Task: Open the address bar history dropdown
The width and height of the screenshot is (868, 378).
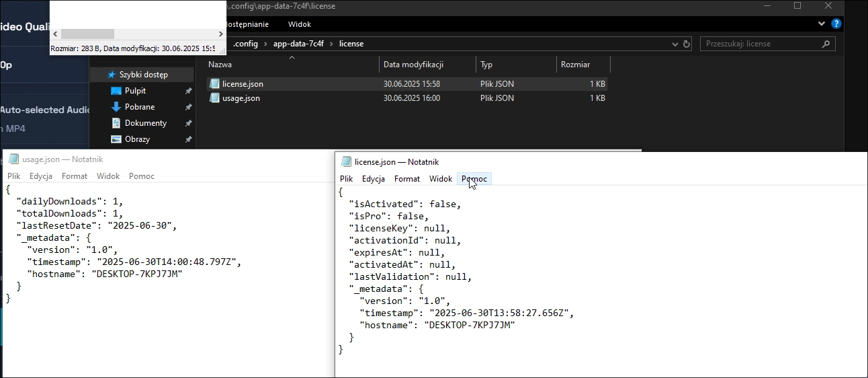Action: (x=675, y=44)
